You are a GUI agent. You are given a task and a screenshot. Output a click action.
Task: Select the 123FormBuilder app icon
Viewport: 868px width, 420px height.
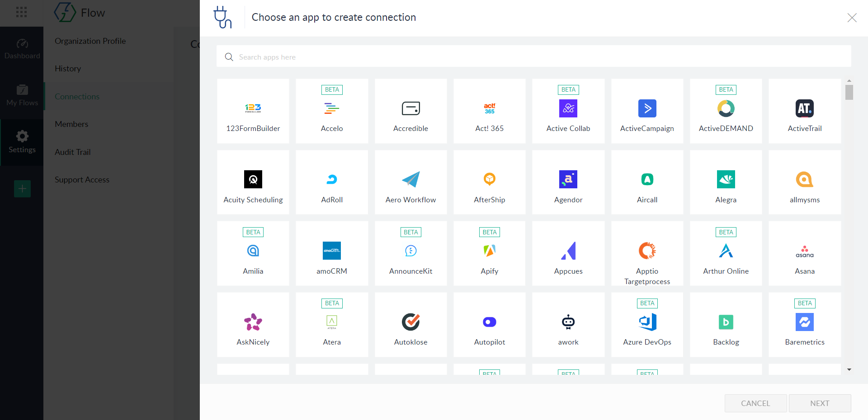[x=253, y=108]
